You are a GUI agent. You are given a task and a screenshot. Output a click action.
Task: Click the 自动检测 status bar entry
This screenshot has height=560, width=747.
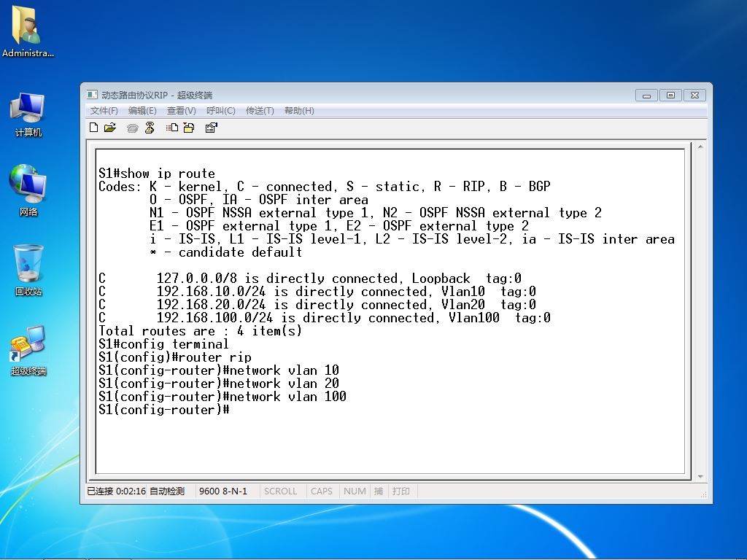tap(167, 491)
